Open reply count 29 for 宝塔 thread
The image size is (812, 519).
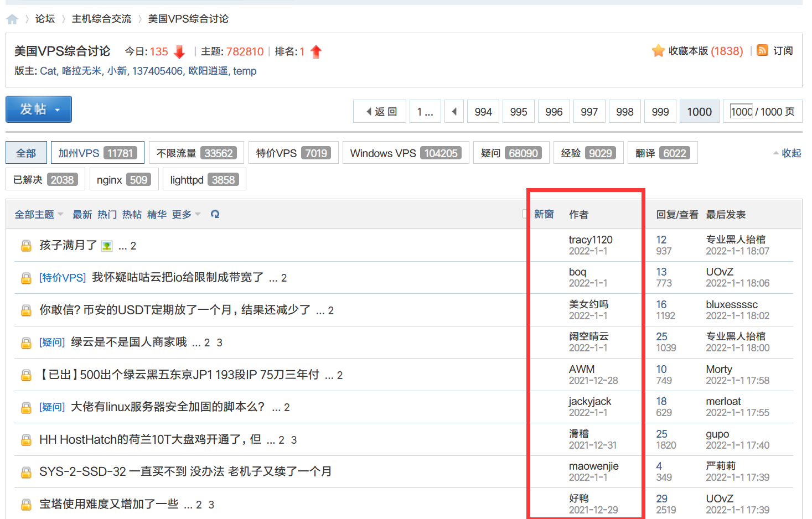coord(661,499)
